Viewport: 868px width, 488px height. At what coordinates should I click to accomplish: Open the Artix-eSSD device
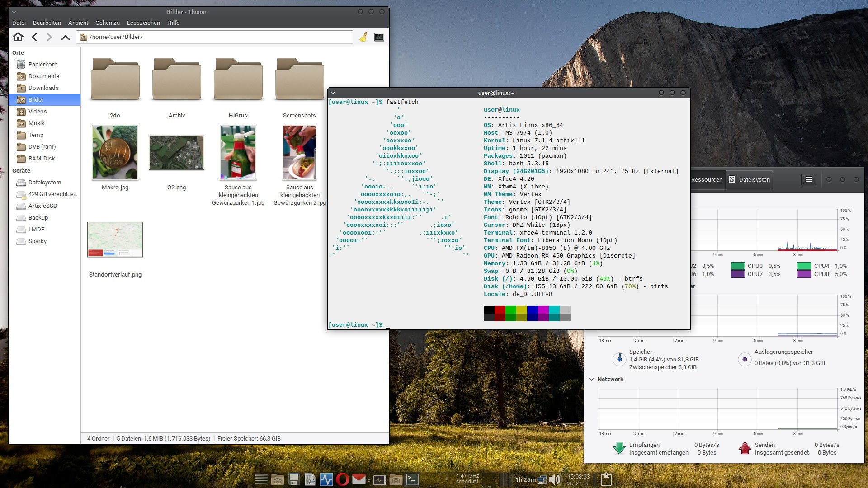pos(44,206)
